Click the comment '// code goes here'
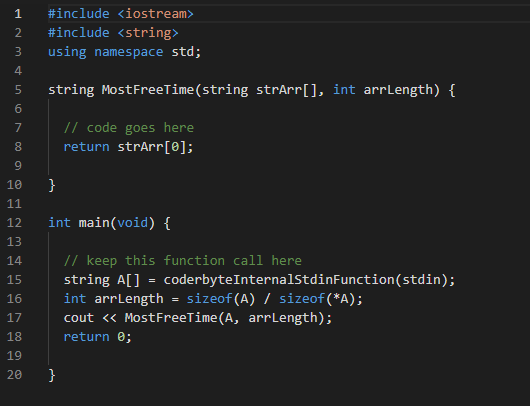Viewport: 530px width, 406px height. click(129, 128)
